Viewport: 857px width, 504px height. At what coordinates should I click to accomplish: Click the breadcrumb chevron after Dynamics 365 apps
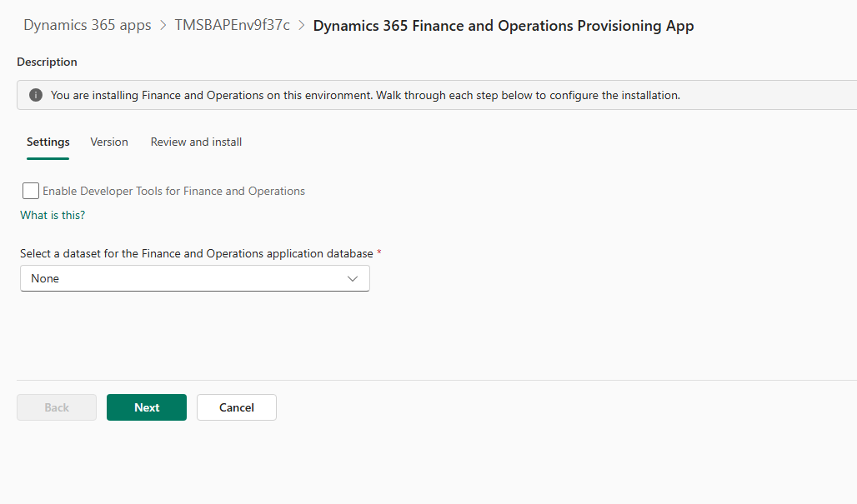pos(163,26)
